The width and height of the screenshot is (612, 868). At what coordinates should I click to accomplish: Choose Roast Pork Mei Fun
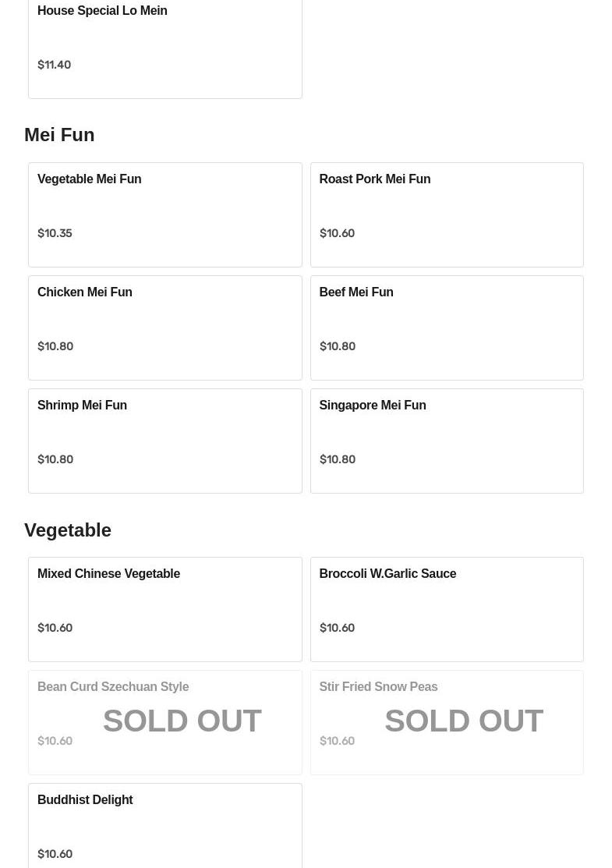(x=447, y=214)
